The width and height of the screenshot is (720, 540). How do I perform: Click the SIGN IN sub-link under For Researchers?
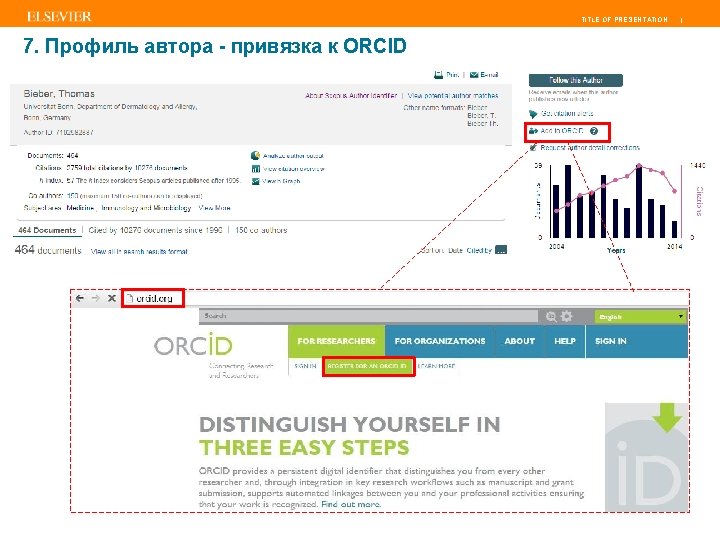pyautogui.click(x=305, y=366)
